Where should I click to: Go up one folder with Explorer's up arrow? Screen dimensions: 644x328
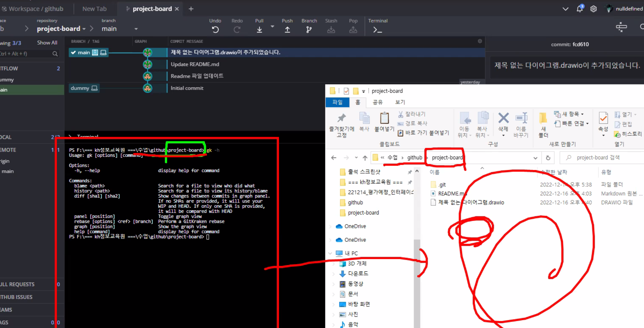(x=365, y=158)
